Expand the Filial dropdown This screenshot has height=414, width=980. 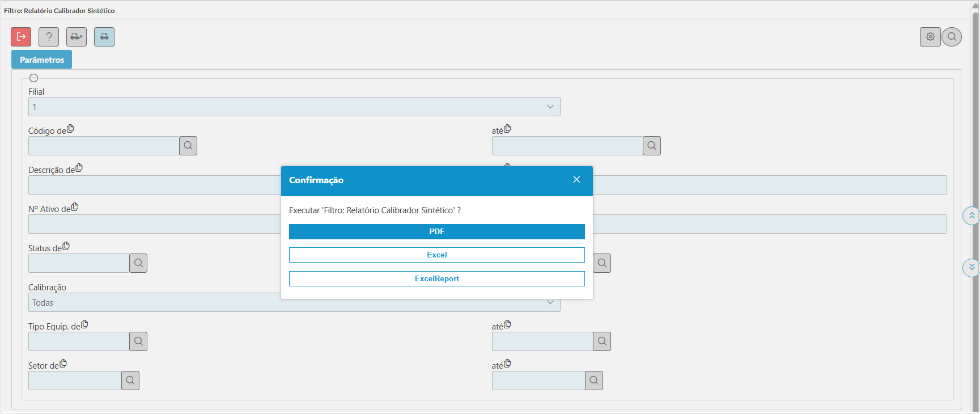click(x=550, y=107)
